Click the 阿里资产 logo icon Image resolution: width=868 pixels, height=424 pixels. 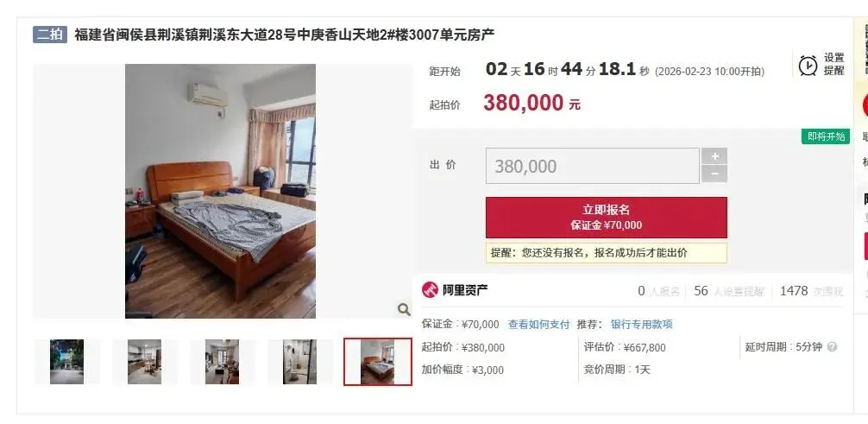coord(430,290)
